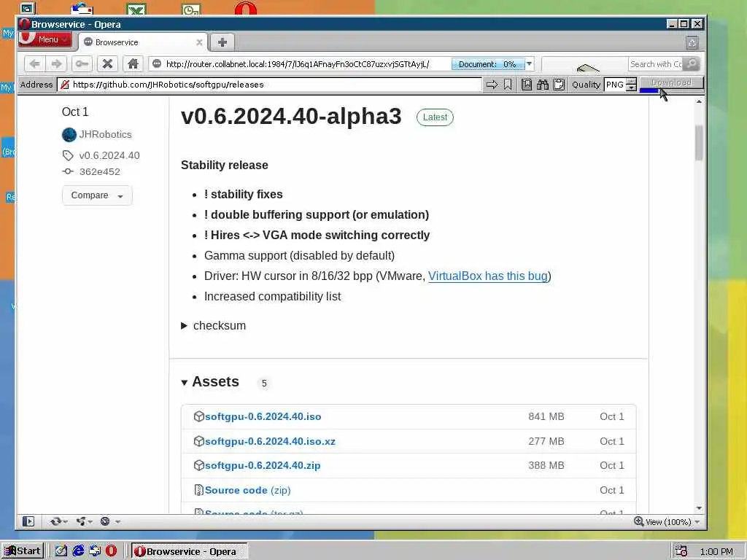Open the Opera Turbo status icon
The height and width of the screenshot is (560, 747).
pos(105,521)
